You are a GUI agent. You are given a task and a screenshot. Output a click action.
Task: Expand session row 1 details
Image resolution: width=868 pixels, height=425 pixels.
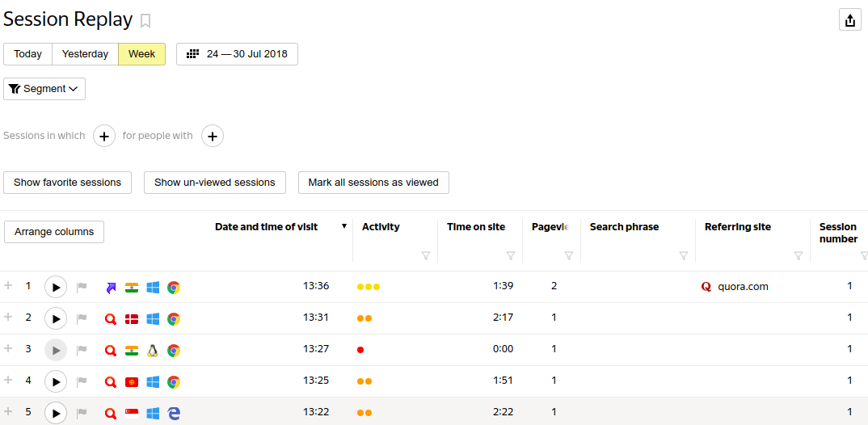pyautogui.click(x=8, y=285)
